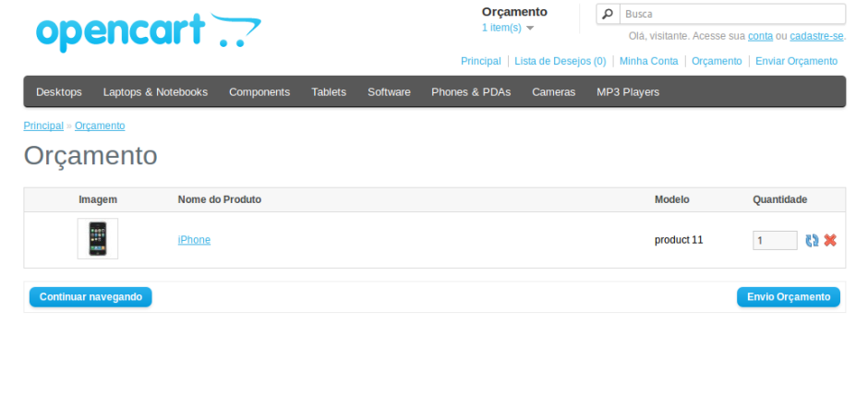Click Orçamento in the breadcrumb
The width and height of the screenshot is (868, 396).
click(100, 126)
